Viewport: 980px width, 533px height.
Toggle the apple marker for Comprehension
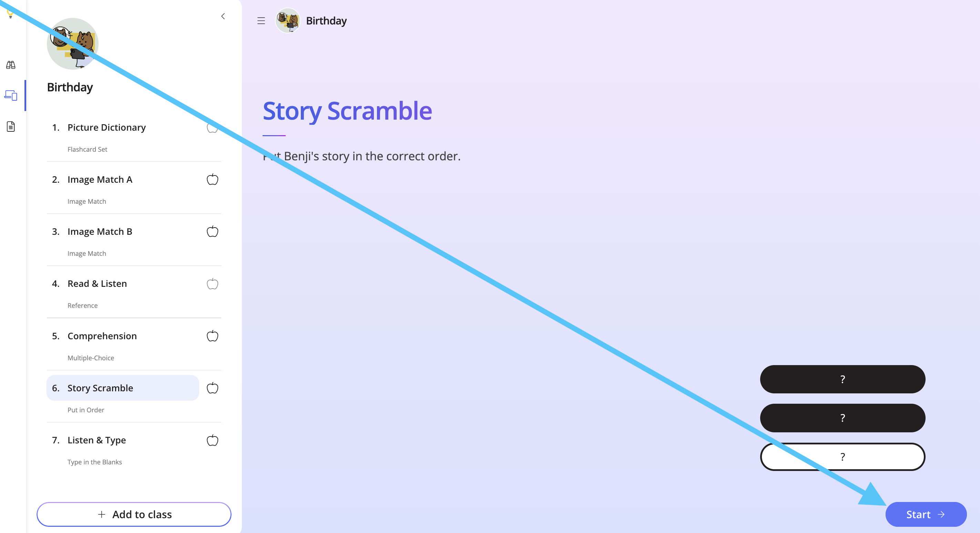coord(212,336)
